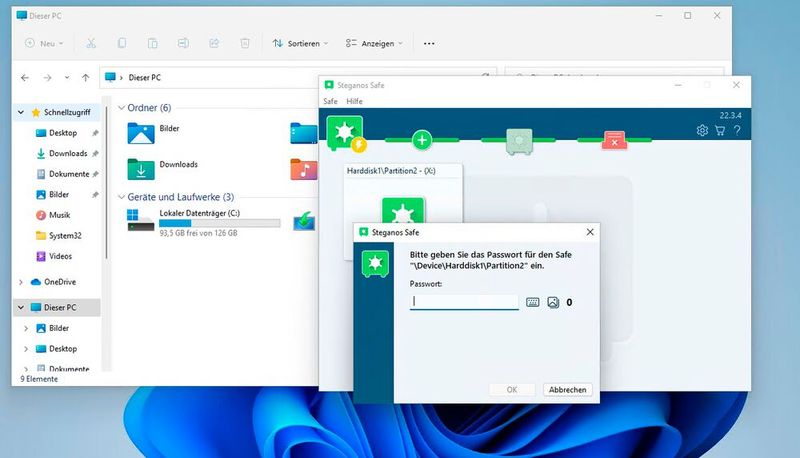Close the Steganos Safe password dialog
This screenshot has height=458, width=800.
pos(590,232)
